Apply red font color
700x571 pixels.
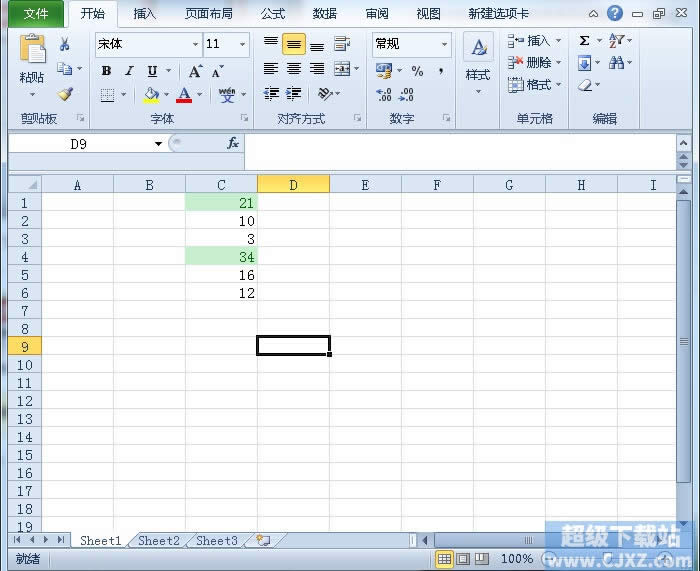pos(184,95)
